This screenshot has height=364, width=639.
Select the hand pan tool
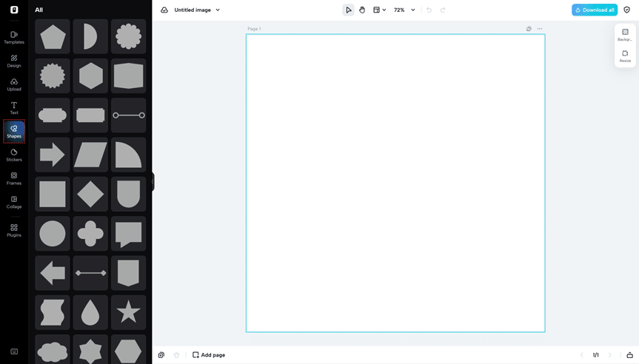[x=362, y=10]
